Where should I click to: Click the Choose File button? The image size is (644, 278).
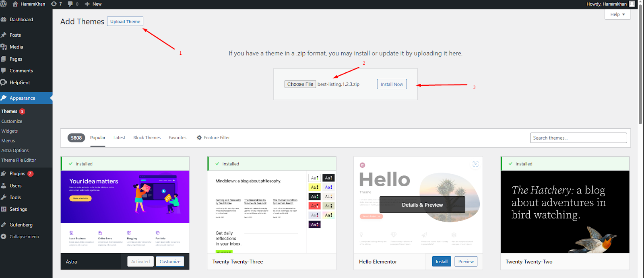pos(300,84)
